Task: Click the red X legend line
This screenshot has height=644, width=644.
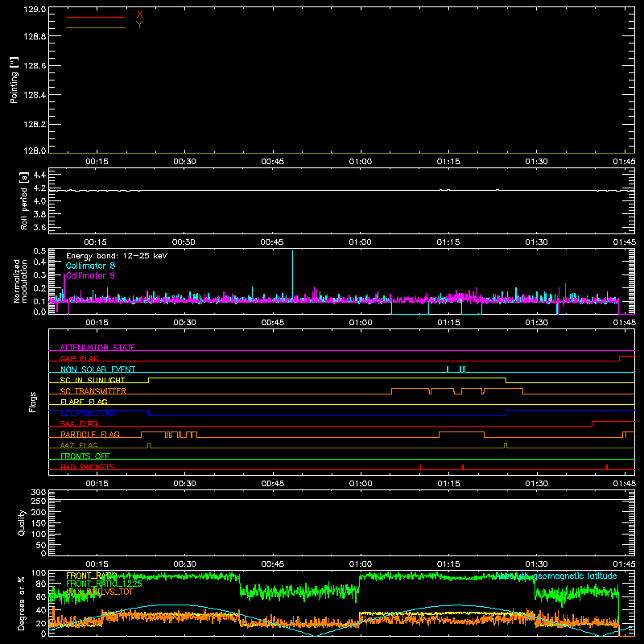Action: [96, 17]
